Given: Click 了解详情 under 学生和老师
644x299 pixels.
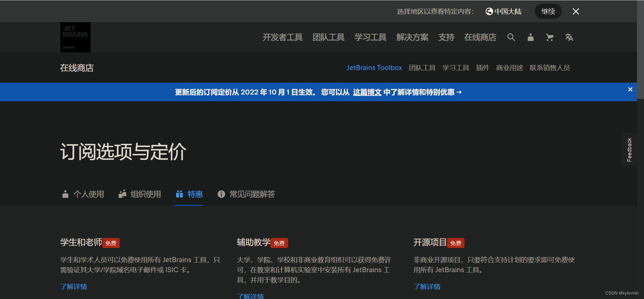Looking at the screenshot, I should pos(73,287).
